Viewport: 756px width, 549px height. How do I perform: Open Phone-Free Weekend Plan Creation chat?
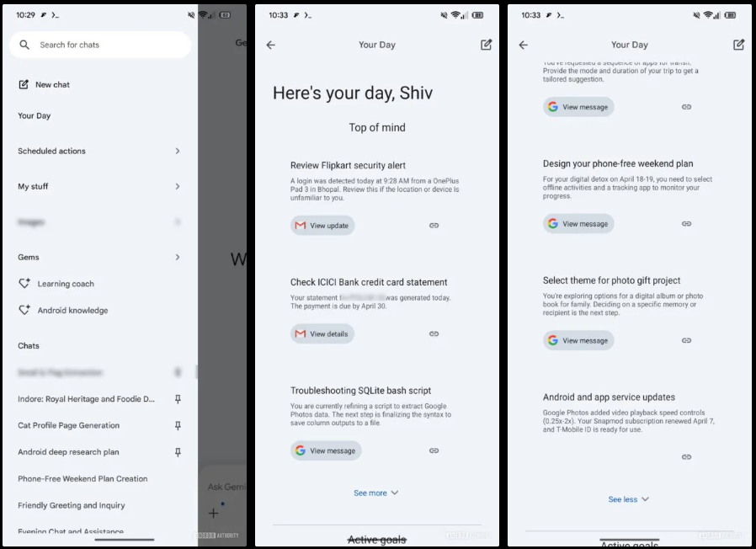(83, 479)
